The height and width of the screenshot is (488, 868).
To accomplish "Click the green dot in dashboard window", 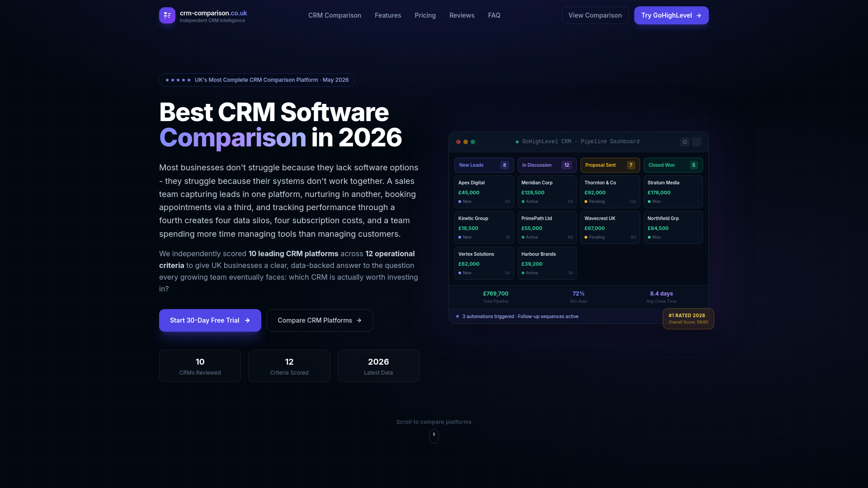I will coord(473,142).
